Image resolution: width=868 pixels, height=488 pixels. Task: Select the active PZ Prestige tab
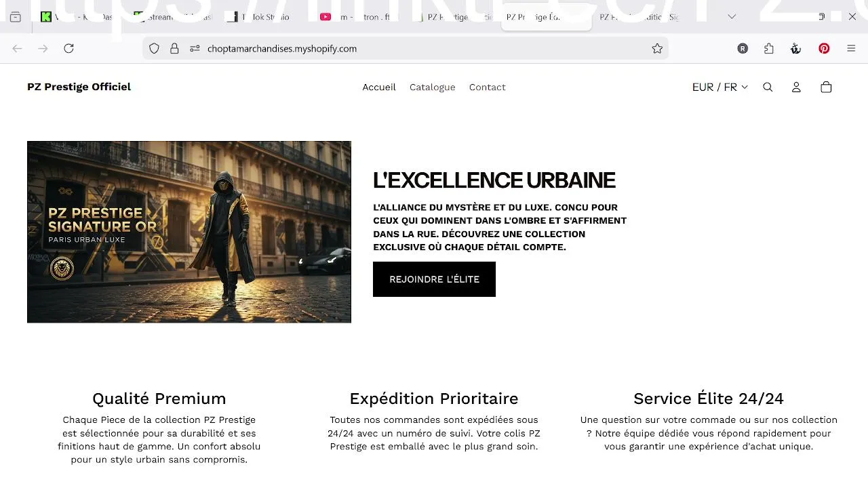[x=547, y=17]
